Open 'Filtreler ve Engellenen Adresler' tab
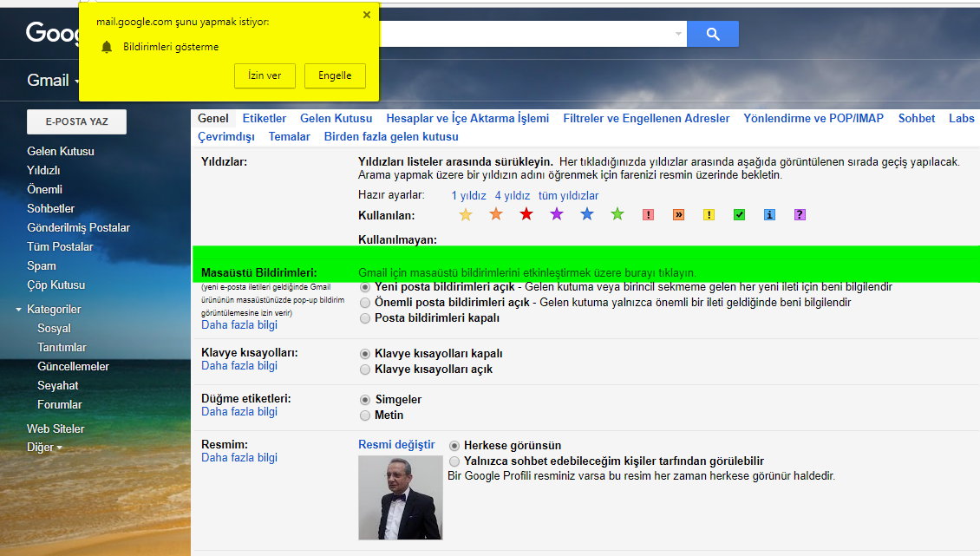The width and height of the screenshot is (980, 556). click(x=646, y=118)
